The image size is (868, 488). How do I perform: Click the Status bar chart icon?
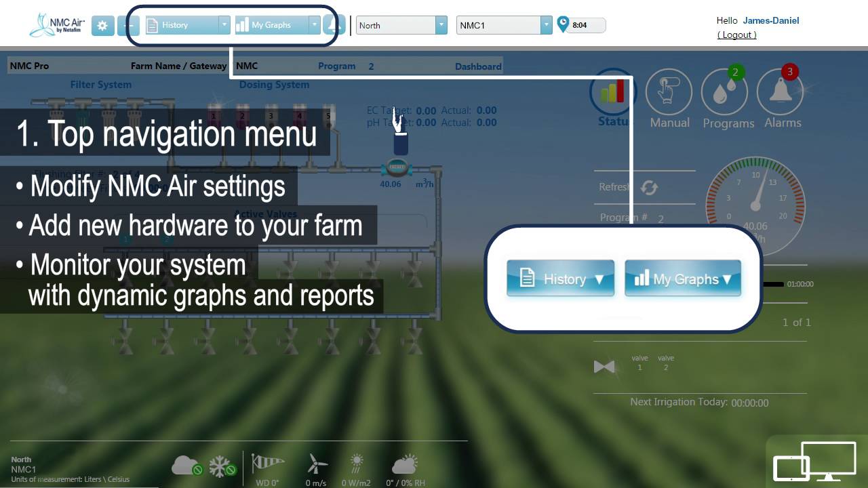pos(613,91)
